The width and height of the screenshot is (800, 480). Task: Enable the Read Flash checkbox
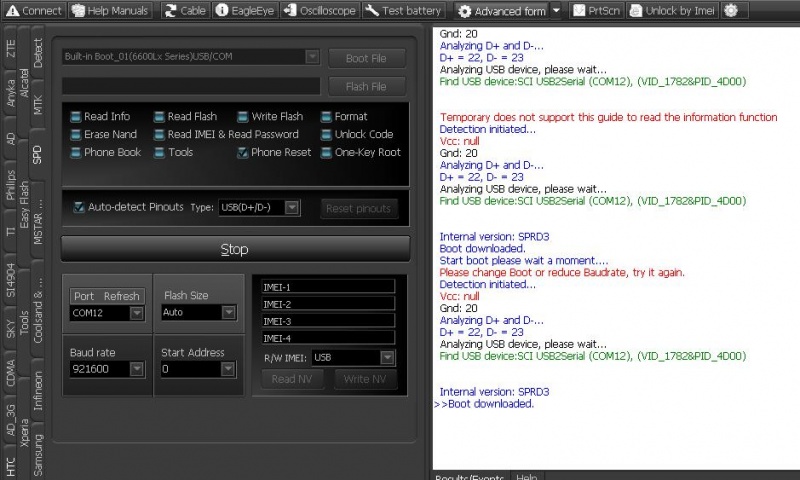(x=160, y=117)
